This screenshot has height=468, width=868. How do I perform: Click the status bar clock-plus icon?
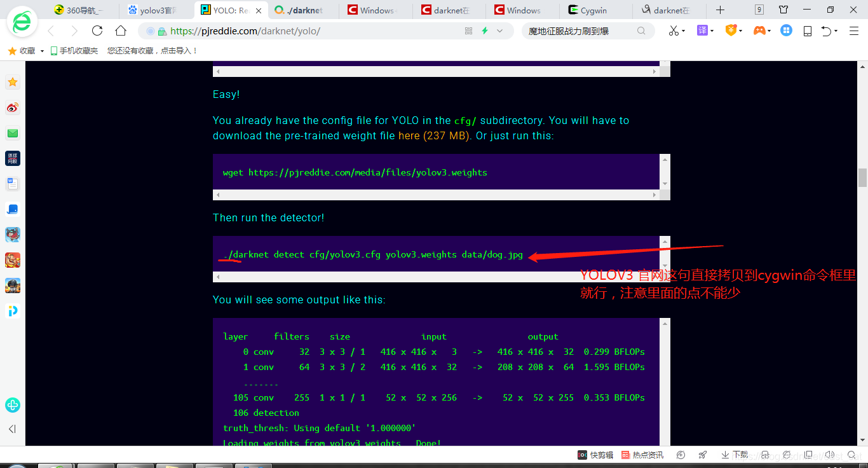681,455
